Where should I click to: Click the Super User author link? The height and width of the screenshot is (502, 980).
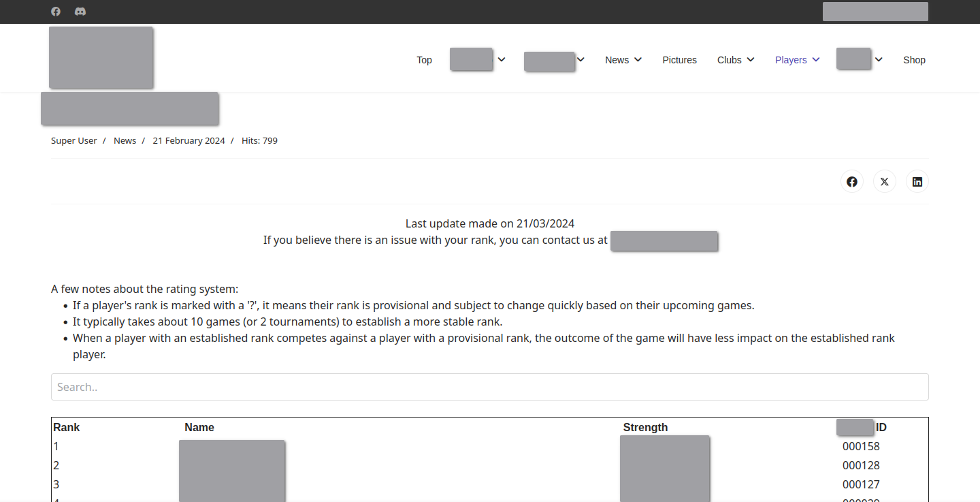[73, 141]
